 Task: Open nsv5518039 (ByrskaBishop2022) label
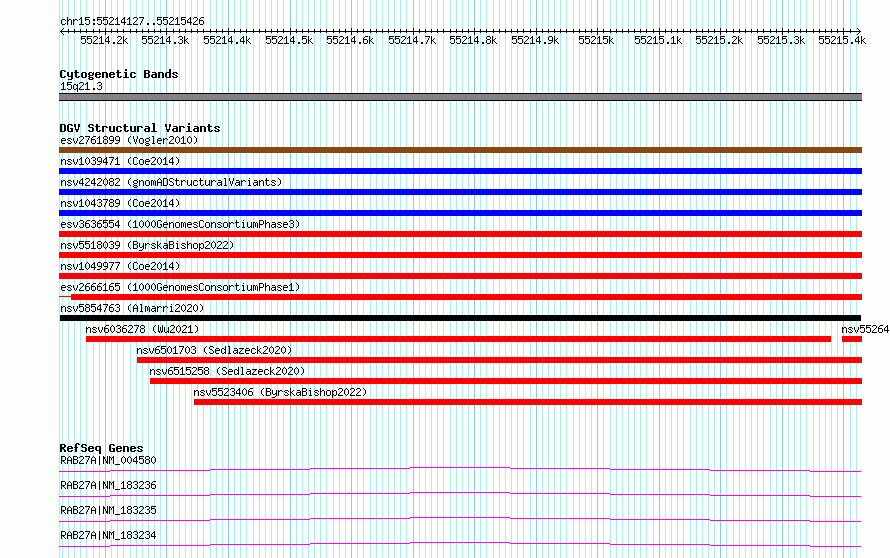point(147,245)
